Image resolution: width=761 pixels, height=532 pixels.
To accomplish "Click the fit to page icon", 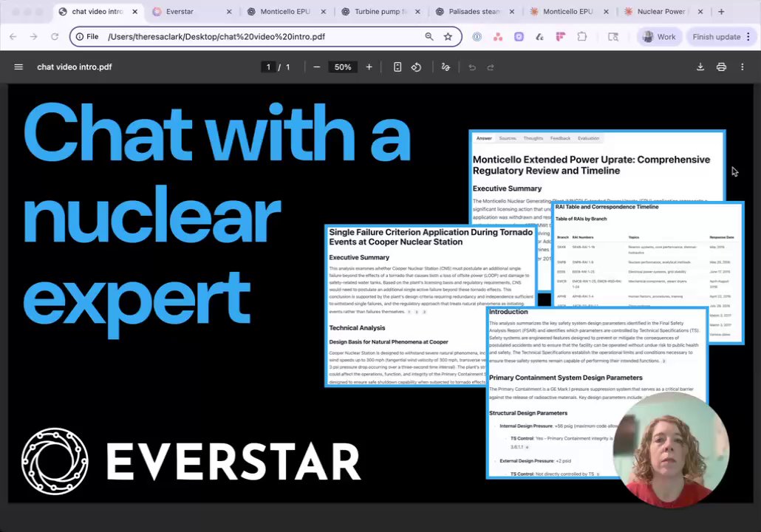I will [x=397, y=67].
